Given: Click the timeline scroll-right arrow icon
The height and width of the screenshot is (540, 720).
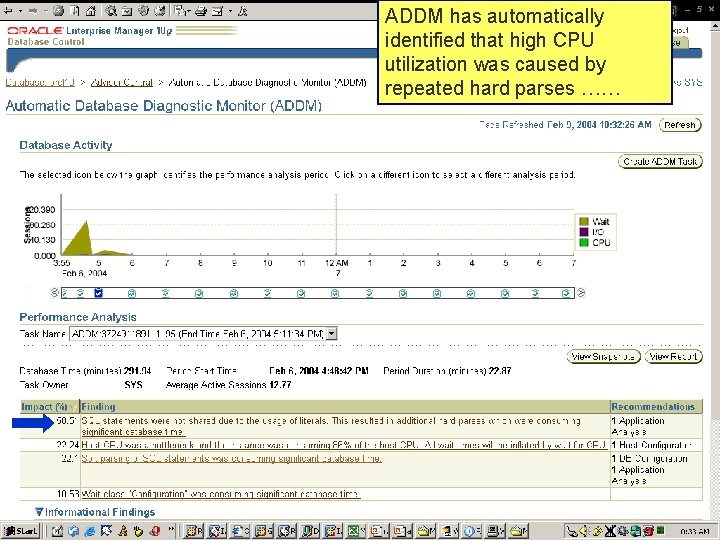Looking at the screenshot, I should [x=581, y=292].
